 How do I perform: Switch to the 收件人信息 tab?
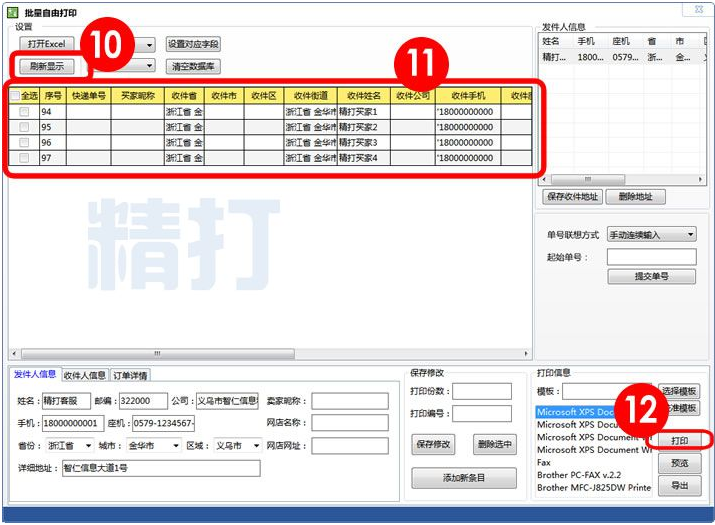[85, 375]
